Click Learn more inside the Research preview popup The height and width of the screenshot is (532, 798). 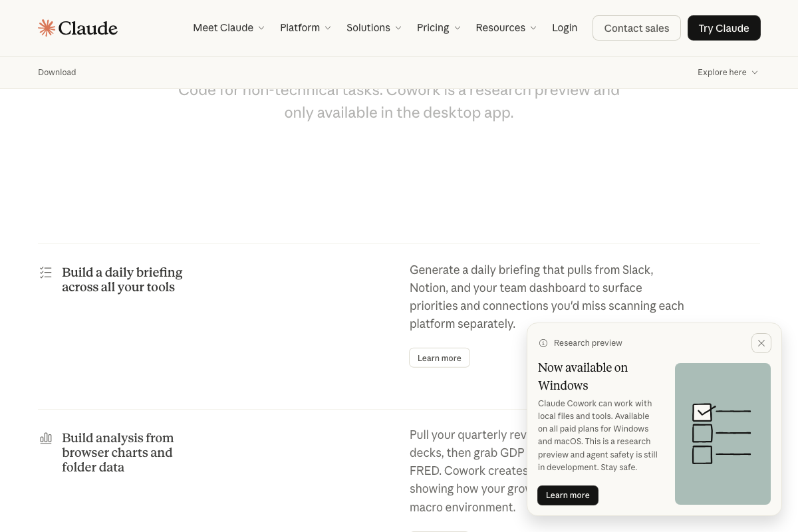pyautogui.click(x=567, y=495)
